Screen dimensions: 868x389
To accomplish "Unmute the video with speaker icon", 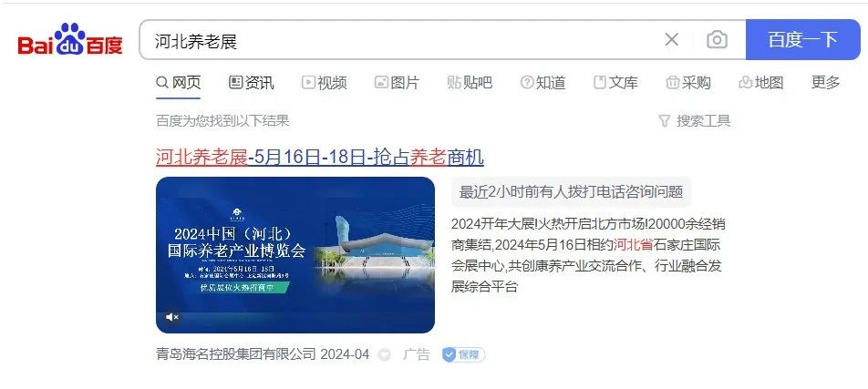I will (x=172, y=317).
